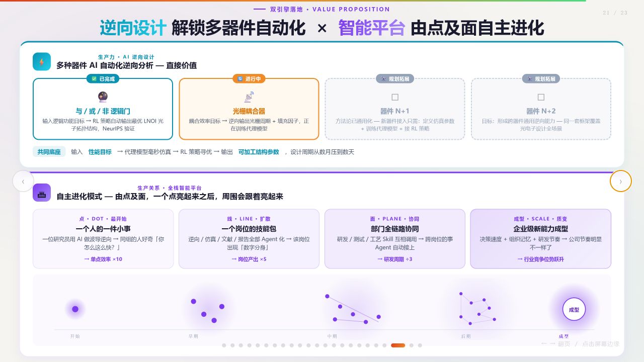Click the 面 · PLANE · 协同 label

395,219
